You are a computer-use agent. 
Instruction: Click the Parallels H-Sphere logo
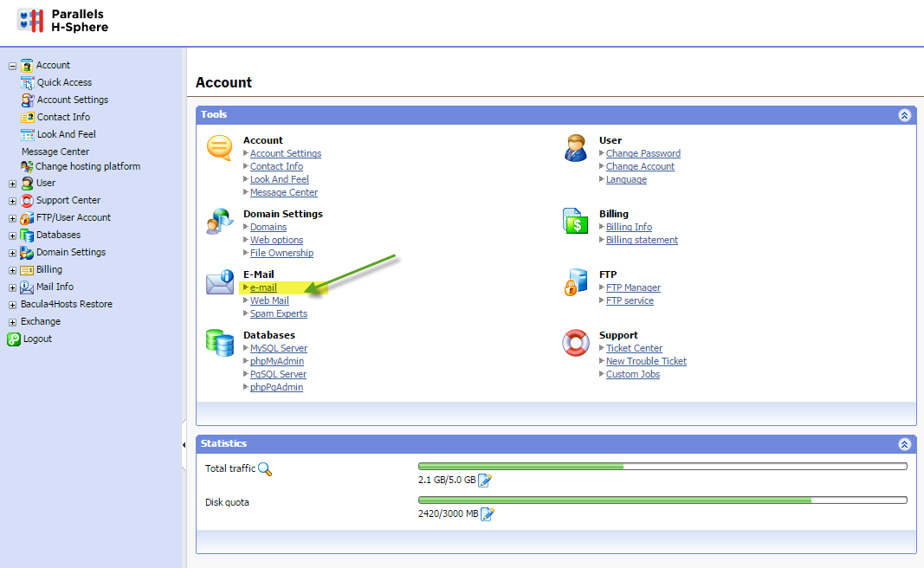click(x=62, y=21)
